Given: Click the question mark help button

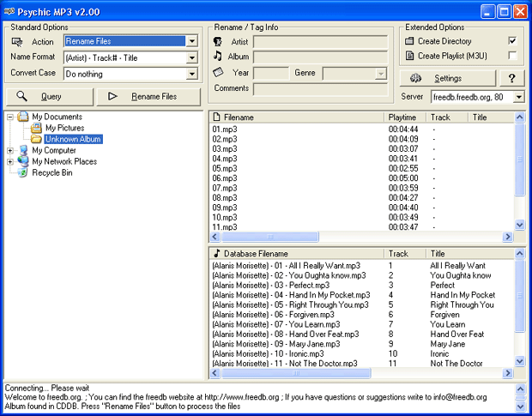Looking at the screenshot, I should point(512,78).
